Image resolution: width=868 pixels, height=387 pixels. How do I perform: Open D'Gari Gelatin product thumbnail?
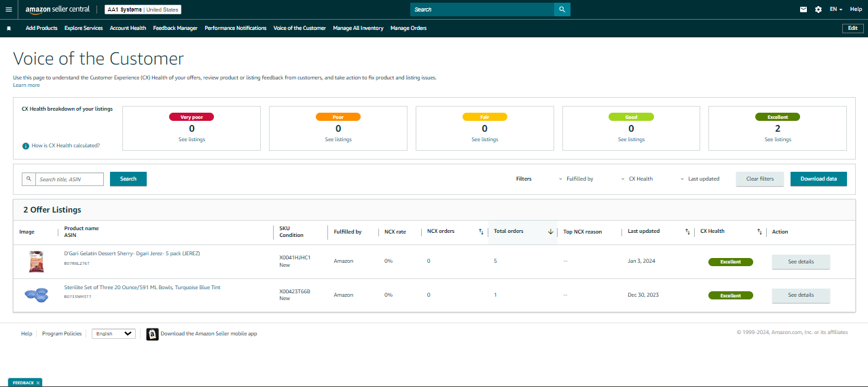36,261
